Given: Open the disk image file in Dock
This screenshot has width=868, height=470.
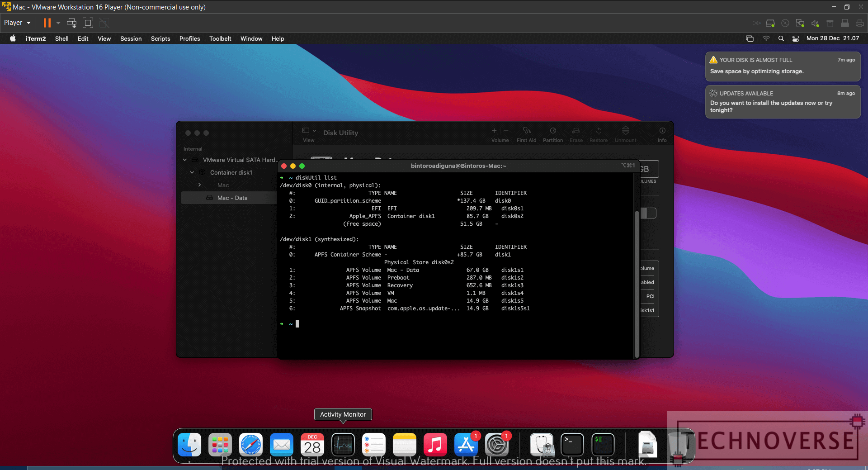Looking at the screenshot, I should (x=647, y=445).
